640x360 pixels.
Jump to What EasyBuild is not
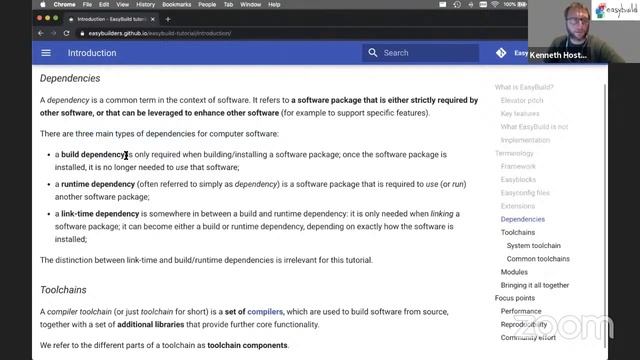[x=534, y=127]
